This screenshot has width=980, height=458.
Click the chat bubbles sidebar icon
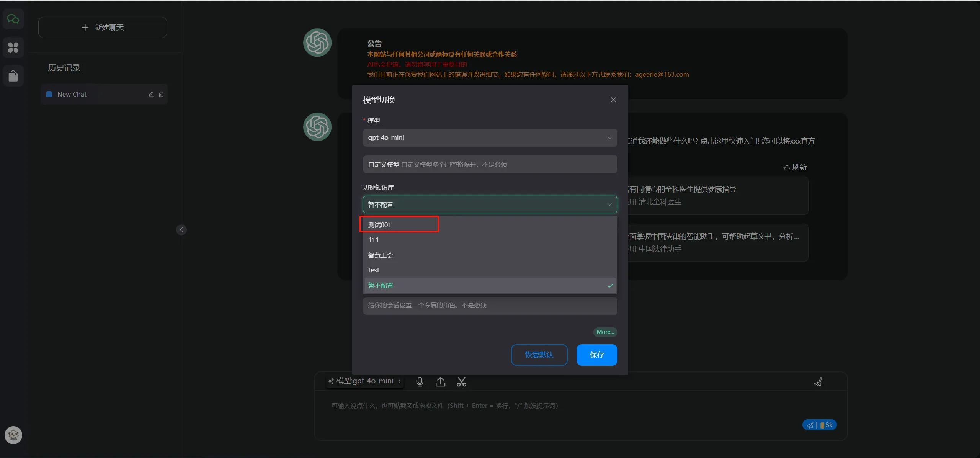(x=13, y=19)
